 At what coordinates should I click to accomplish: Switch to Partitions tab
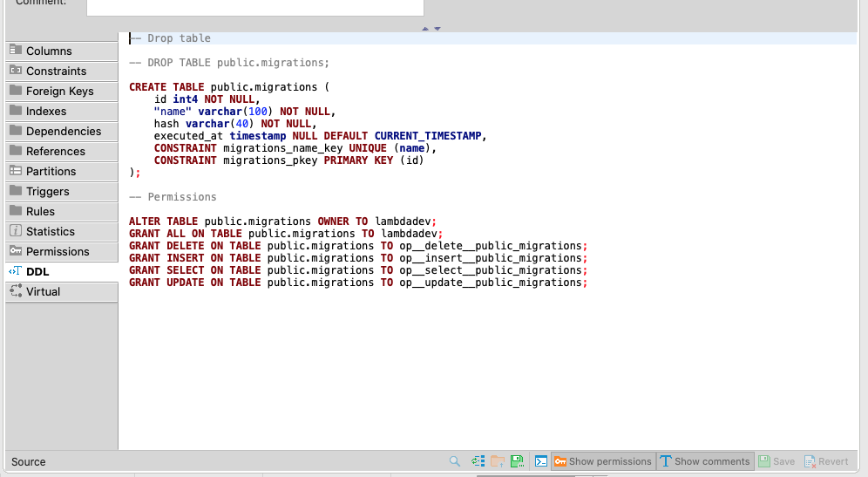(62, 171)
